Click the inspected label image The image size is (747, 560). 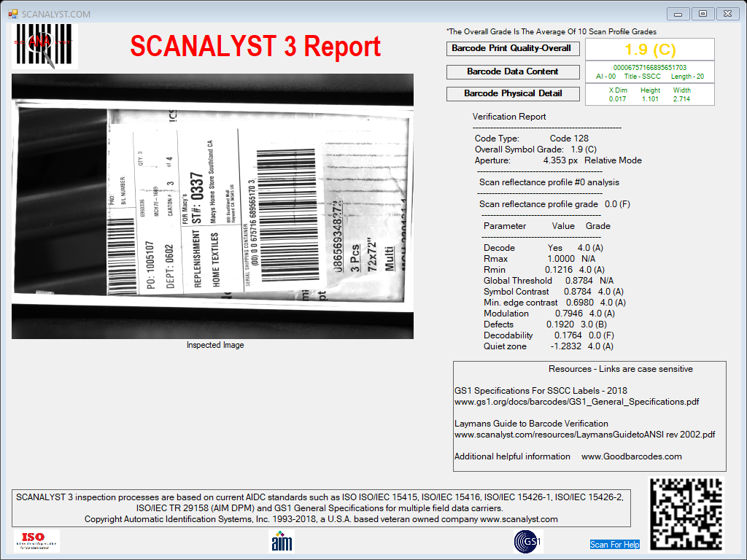pyautogui.click(x=212, y=206)
